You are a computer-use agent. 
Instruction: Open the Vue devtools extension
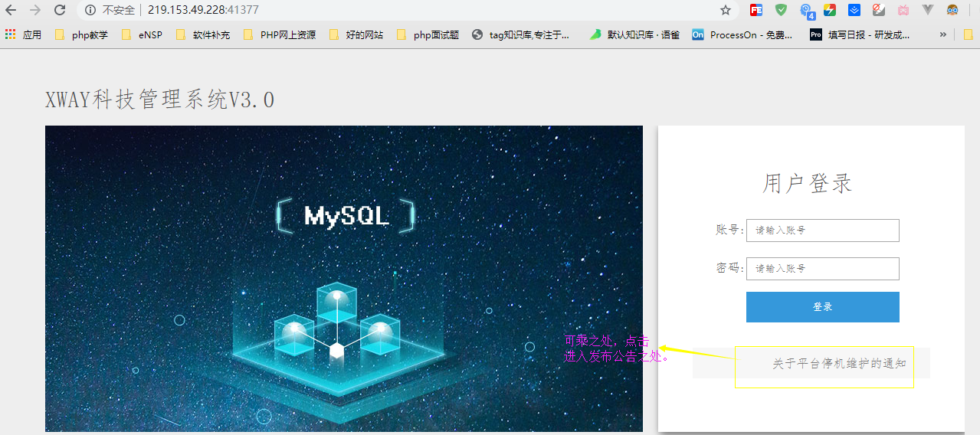pos(928,10)
